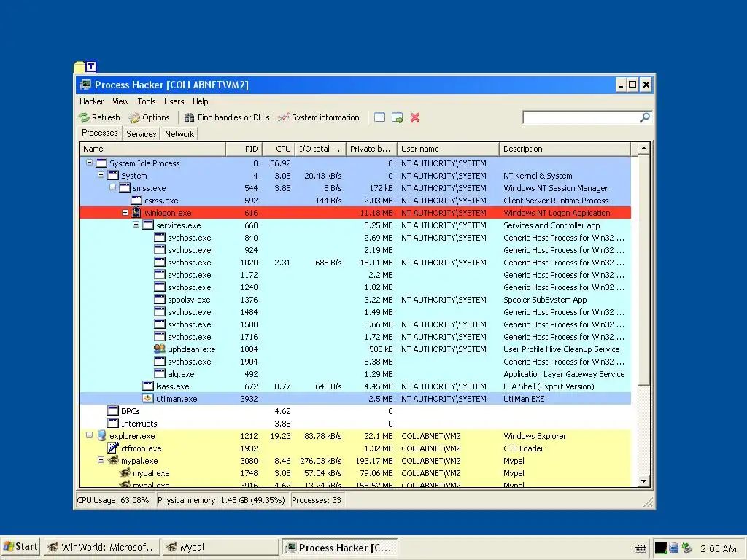The height and width of the screenshot is (560, 747).
Task: Switch to the Services tab
Action: (141, 134)
